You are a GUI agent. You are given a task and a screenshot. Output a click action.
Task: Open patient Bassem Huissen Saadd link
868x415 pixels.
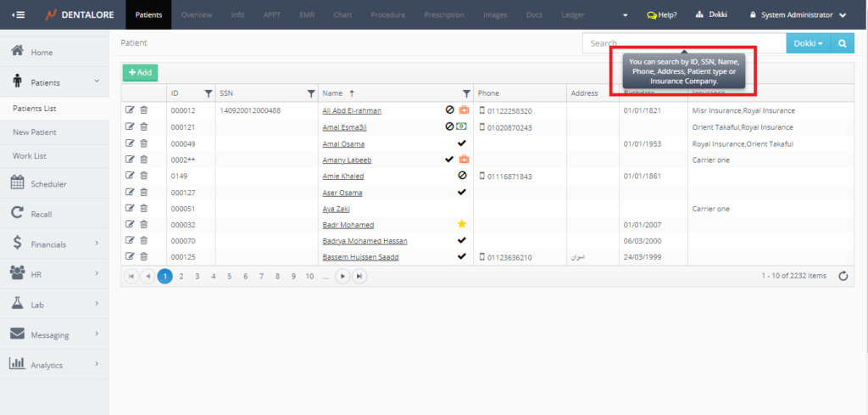[360, 257]
